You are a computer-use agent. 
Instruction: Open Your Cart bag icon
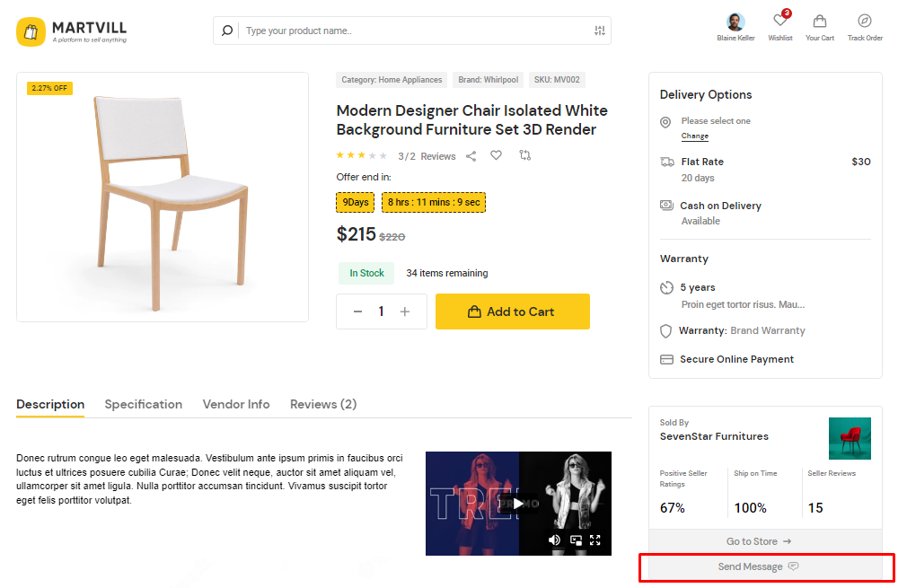820,22
